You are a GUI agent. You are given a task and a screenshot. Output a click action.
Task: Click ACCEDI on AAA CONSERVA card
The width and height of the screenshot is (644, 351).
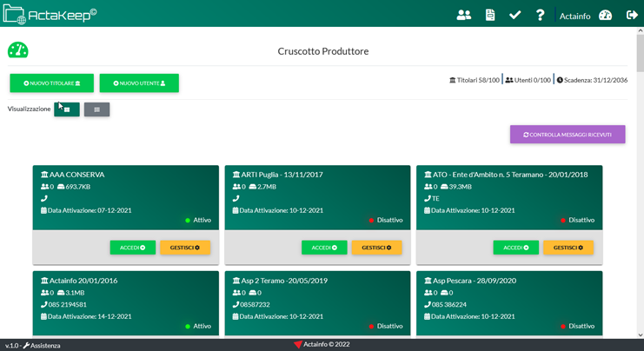click(x=133, y=248)
